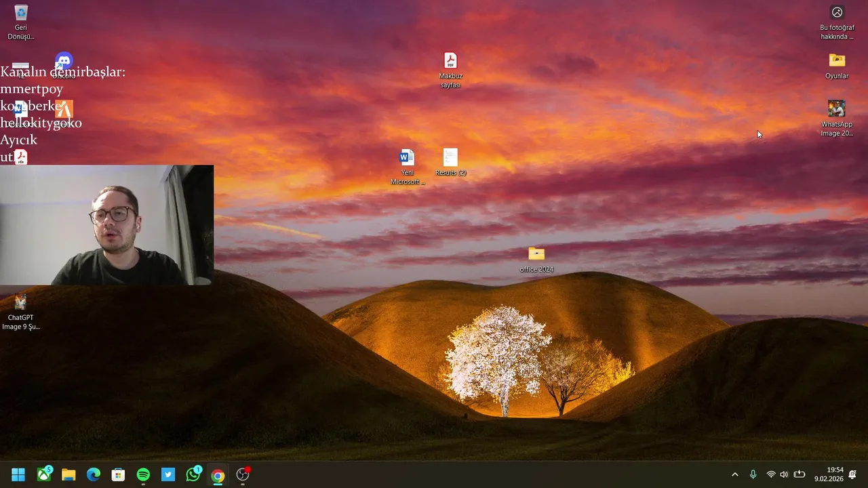Launch Microsoft Edge from the taskbar
868x488 pixels.
pyautogui.click(x=94, y=475)
